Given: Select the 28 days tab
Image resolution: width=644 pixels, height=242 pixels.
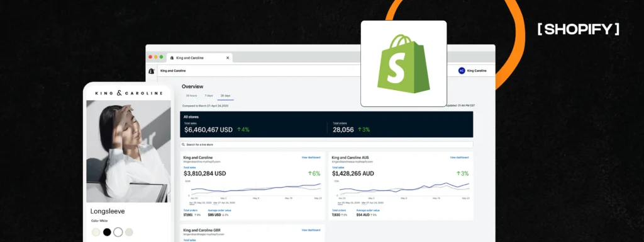Looking at the screenshot, I should coord(225,96).
